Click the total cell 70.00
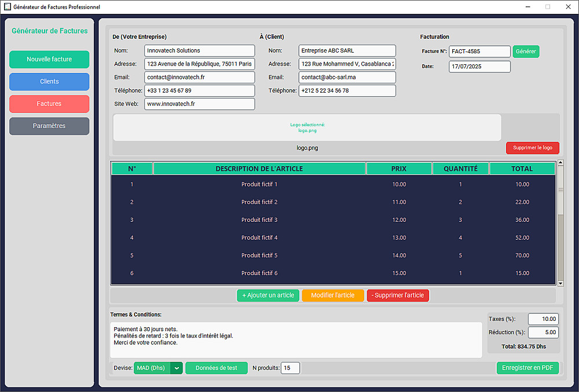This screenshot has height=392, width=579. [522, 255]
